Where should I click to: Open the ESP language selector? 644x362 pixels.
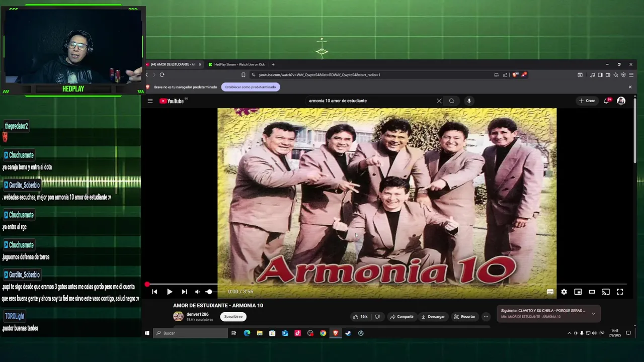pyautogui.click(x=602, y=333)
